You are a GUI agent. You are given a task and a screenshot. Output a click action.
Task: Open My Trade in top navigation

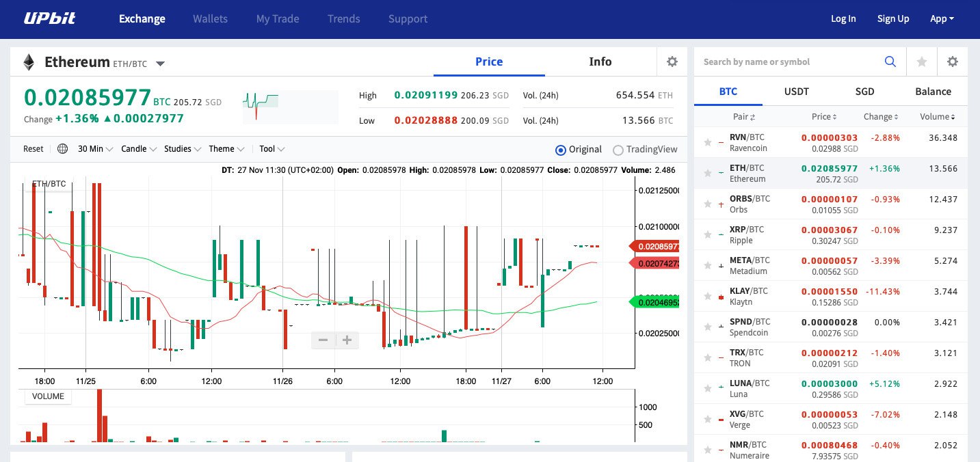click(278, 18)
